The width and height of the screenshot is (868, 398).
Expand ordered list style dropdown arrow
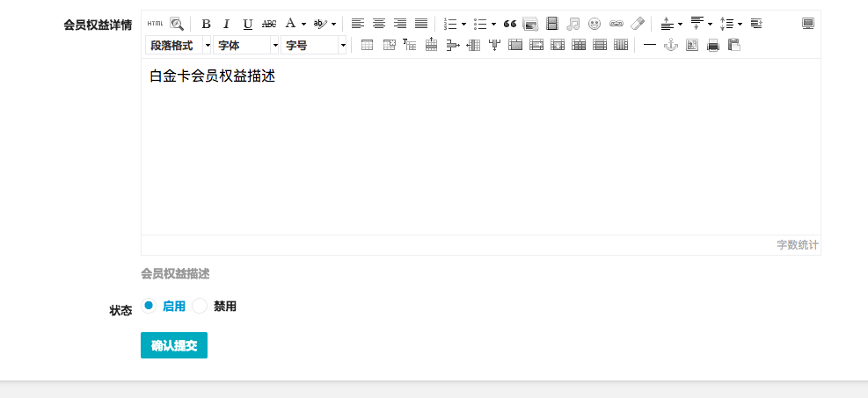pyautogui.click(x=463, y=24)
